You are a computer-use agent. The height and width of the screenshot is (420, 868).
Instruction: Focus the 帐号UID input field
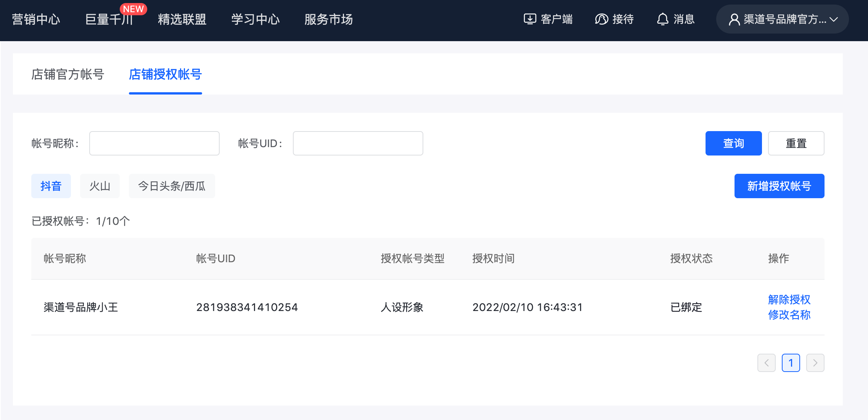(358, 143)
